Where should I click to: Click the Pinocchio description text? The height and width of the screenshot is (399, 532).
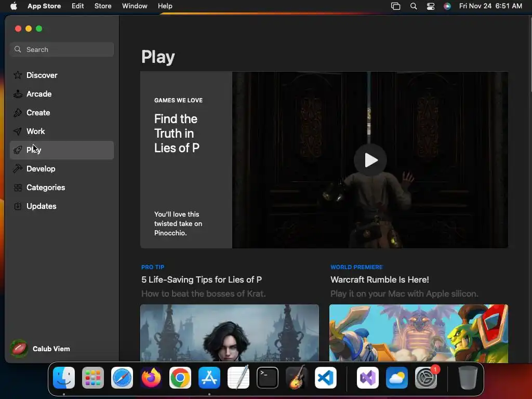(x=178, y=223)
